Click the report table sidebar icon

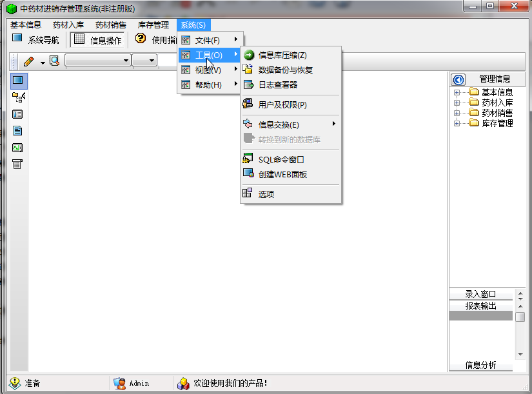point(17,164)
